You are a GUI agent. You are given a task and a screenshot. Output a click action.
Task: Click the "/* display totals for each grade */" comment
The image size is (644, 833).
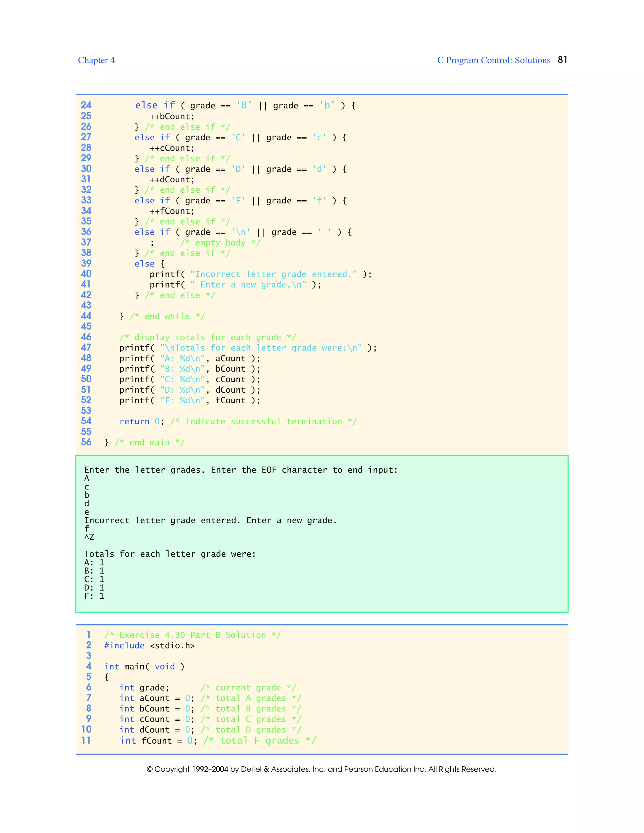tap(208, 337)
